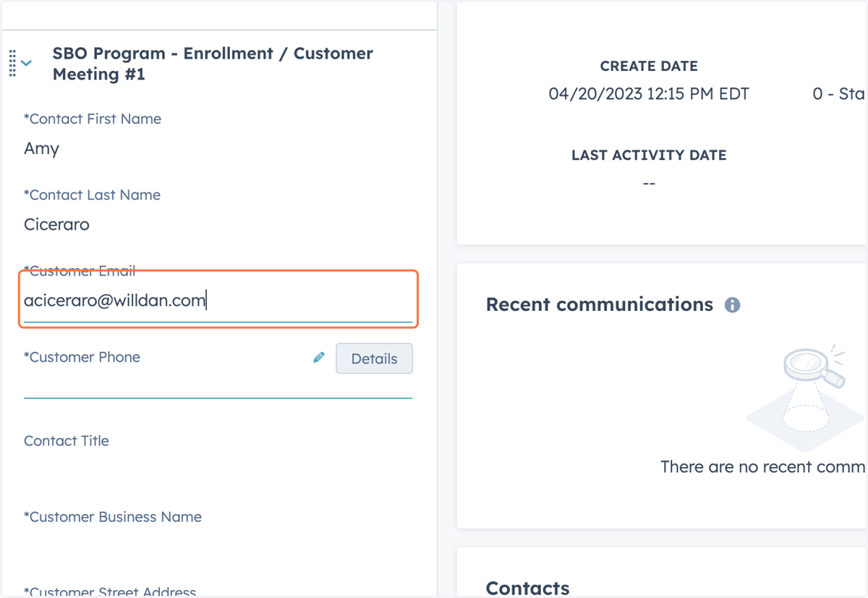This screenshot has width=868, height=598.
Task: Collapse the SBO Program section chevron
Action: point(27,64)
